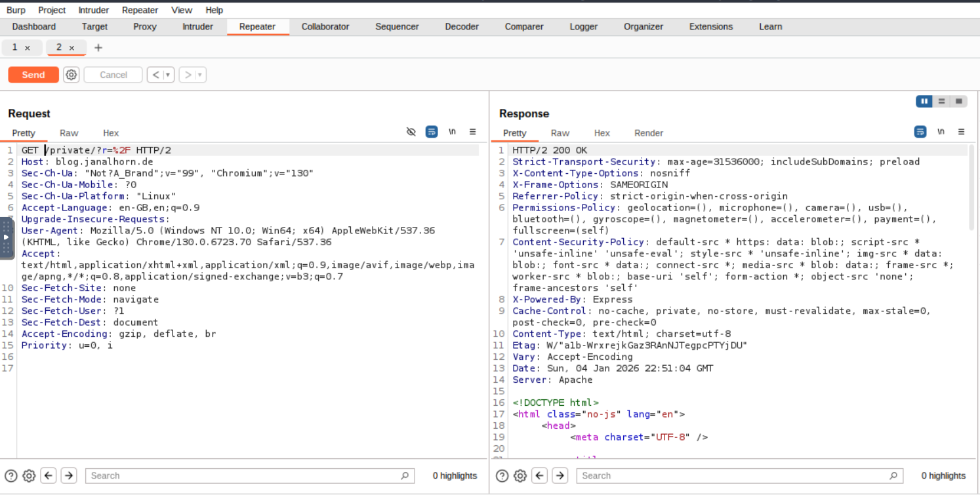Click the request show non-printable \n icon
The height and width of the screenshot is (495, 980).
pos(452,132)
